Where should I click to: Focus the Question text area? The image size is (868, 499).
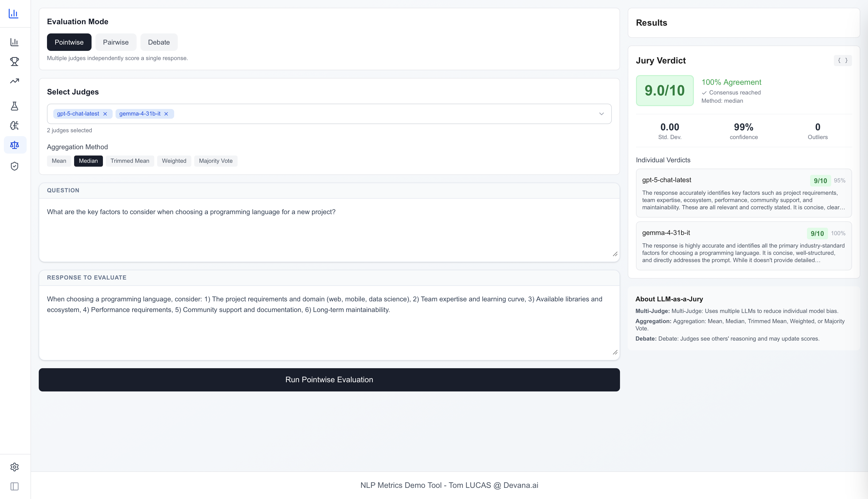pos(329,230)
